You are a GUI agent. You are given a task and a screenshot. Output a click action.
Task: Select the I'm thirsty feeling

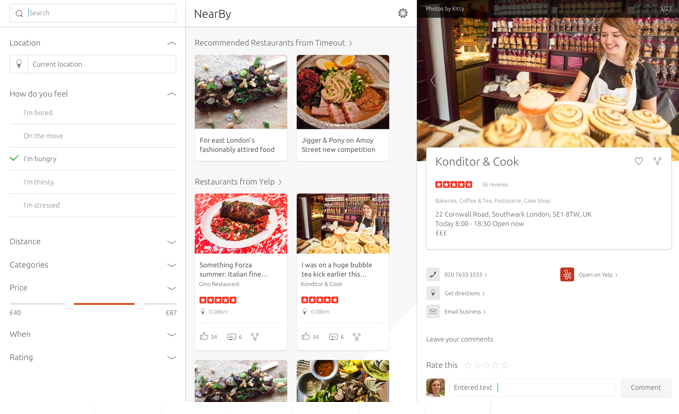(93, 182)
